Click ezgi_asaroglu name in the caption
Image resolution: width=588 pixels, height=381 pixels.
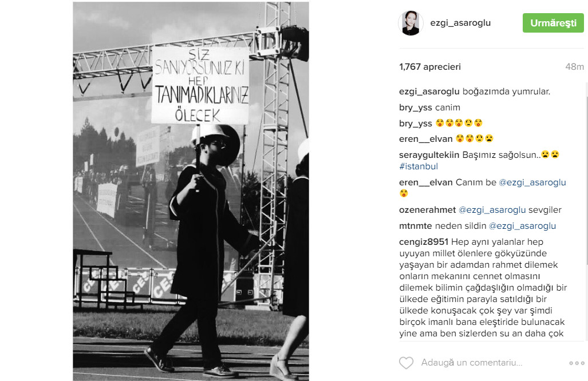coord(429,92)
